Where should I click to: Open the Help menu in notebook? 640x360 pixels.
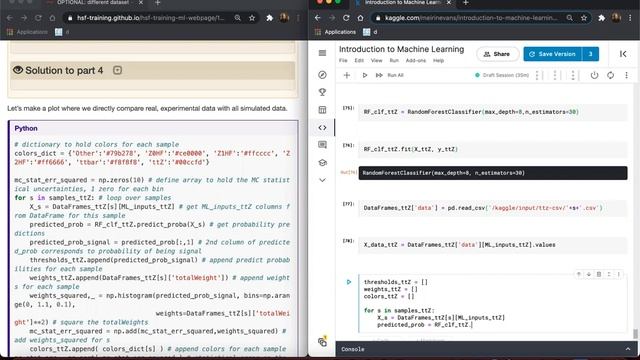(438, 60)
